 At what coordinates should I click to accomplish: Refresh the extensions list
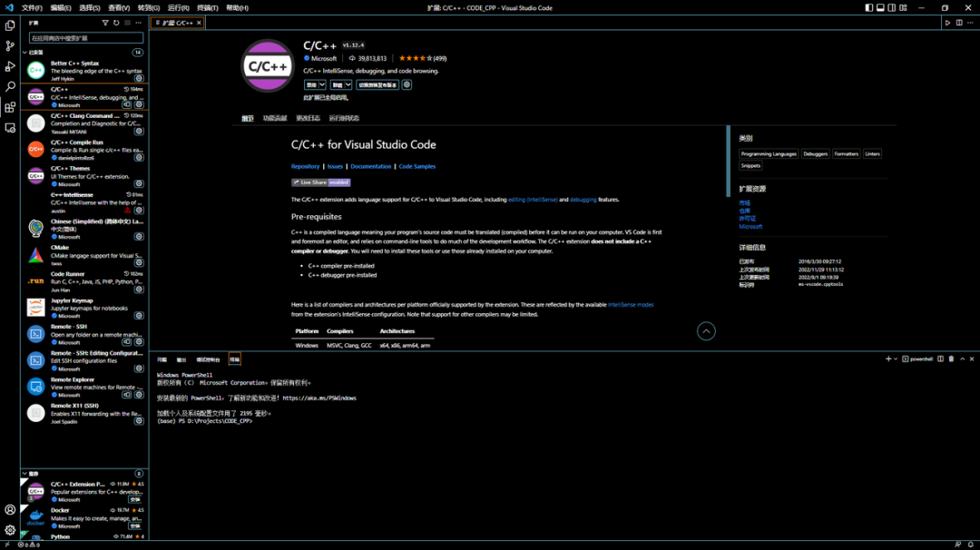(x=116, y=24)
